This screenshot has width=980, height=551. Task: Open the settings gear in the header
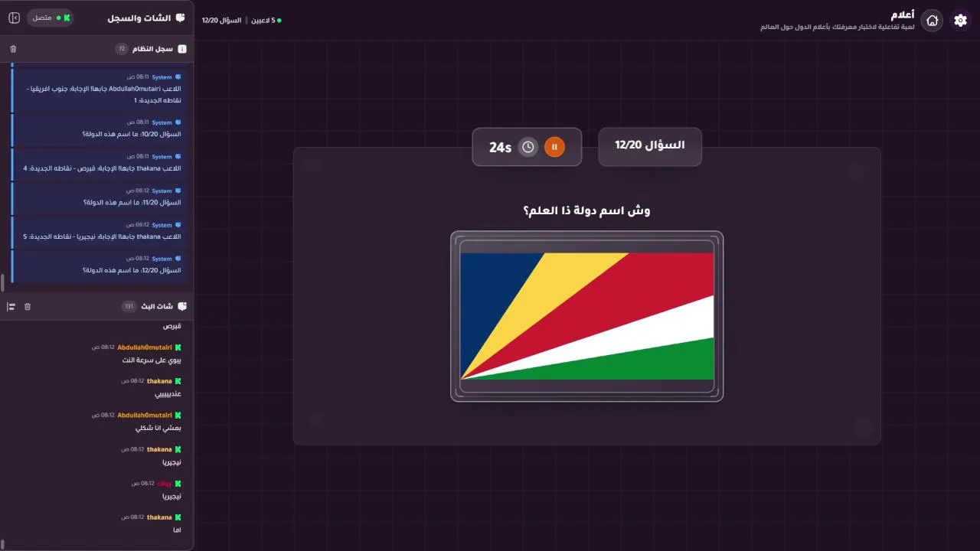960,21
